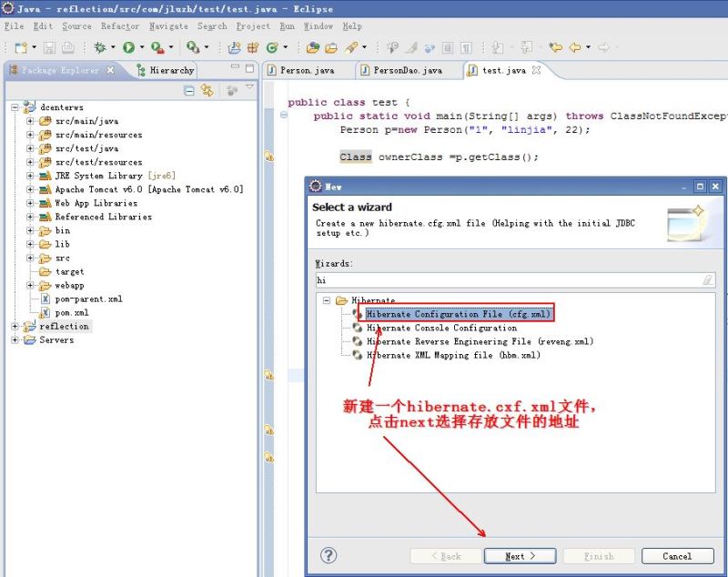Select Hibernate Reverse Engineering File (reveng.xml)
The width and height of the screenshot is (728, 577).
[x=480, y=341]
